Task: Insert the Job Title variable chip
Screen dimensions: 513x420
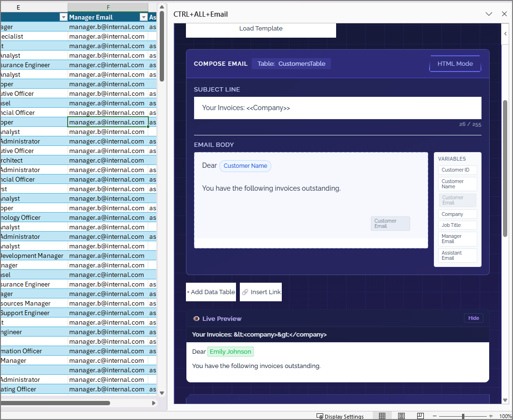Action: pos(457,225)
